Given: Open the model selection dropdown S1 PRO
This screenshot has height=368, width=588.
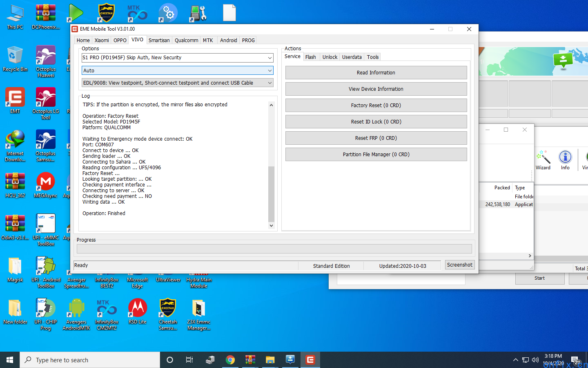Looking at the screenshot, I should [x=177, y=58].
